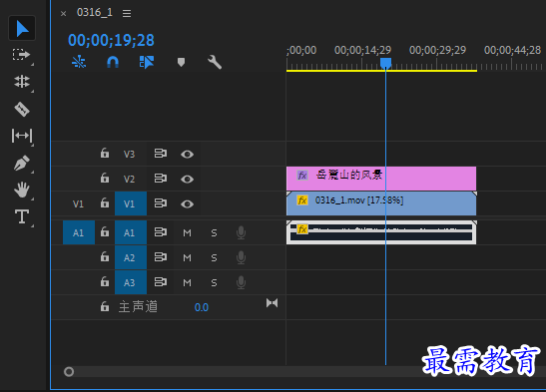The image size is (546, 392).
Task: Enable voice-over record on A1
Action: (x=241, y=232)
